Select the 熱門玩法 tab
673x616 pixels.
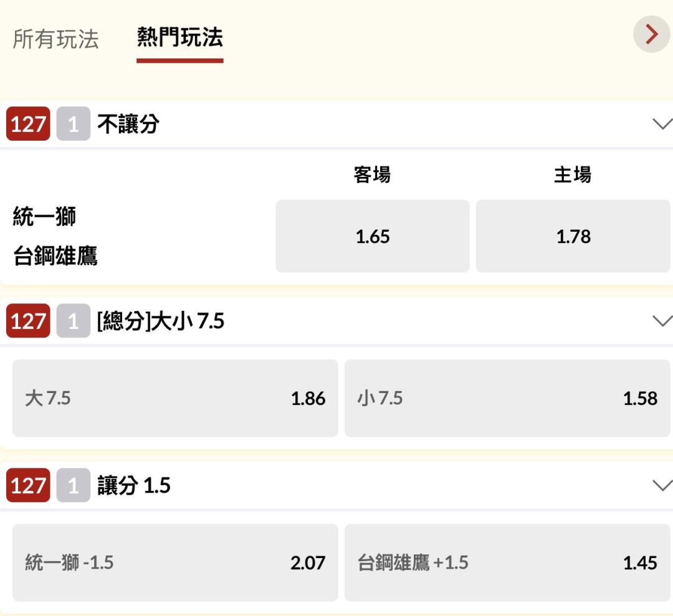pos(180,37)
